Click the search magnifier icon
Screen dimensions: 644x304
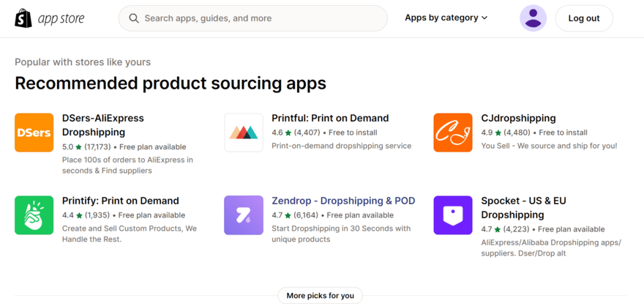(134, 18)
